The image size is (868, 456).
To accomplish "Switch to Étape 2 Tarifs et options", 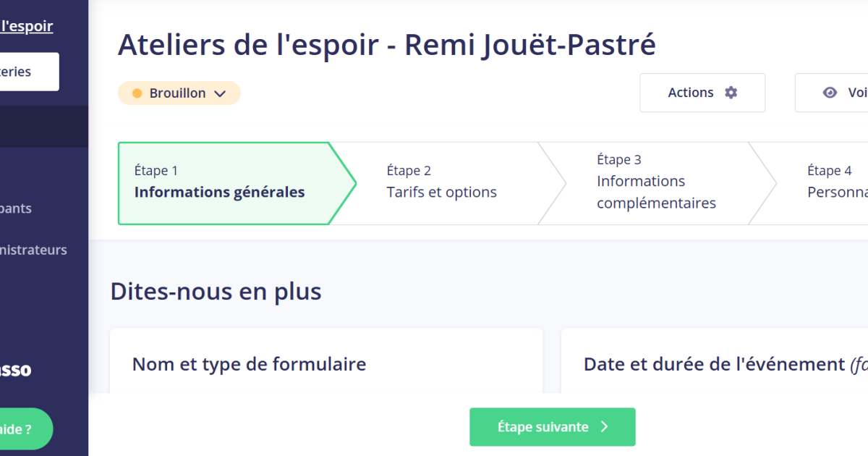I will [441, 183].
